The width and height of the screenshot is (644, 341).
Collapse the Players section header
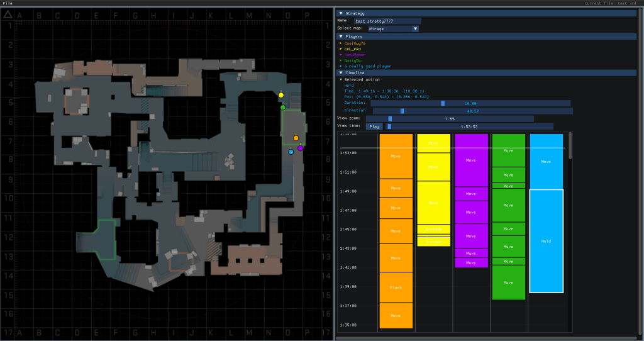pos(341,36)
